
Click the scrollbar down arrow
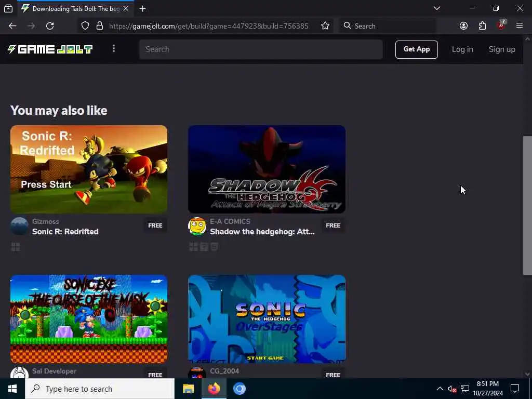click(x=527, y=374)
